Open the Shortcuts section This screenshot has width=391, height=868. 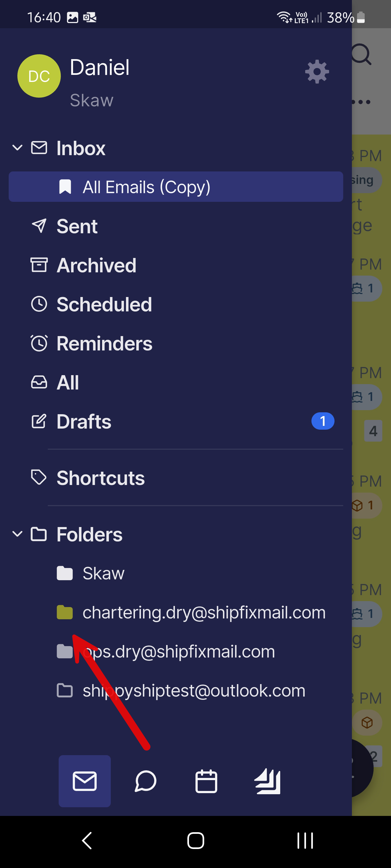coord(100,478)
